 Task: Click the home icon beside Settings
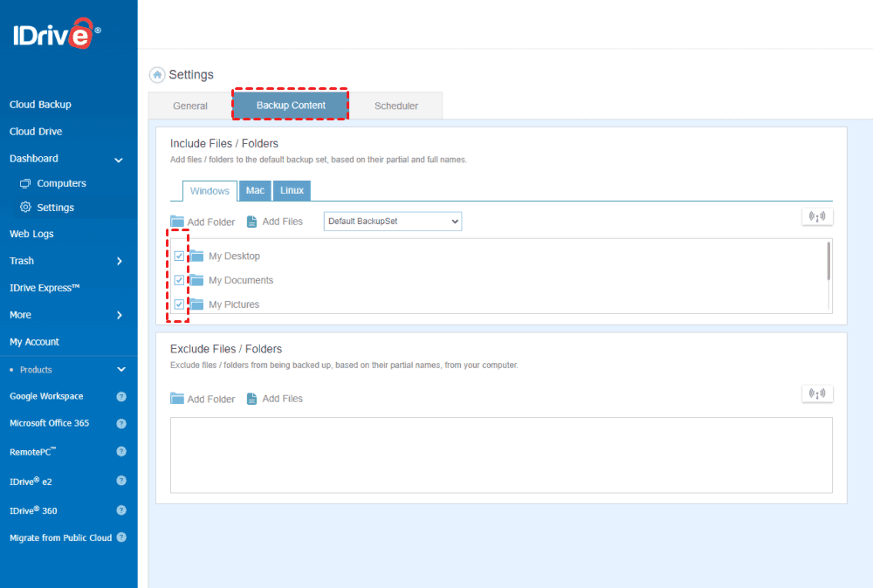point(157,74)
